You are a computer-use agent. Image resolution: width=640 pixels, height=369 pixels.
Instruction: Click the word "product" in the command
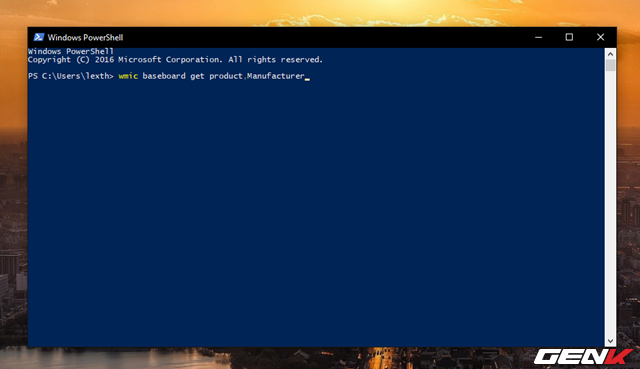click(x=226, y=76)
